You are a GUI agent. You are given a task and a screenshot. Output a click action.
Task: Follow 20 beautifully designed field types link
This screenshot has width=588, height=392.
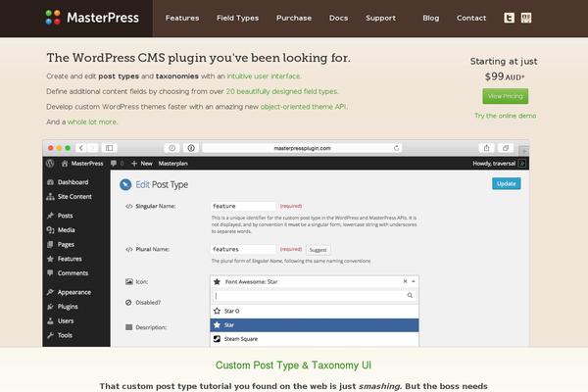tap(281, 91)
